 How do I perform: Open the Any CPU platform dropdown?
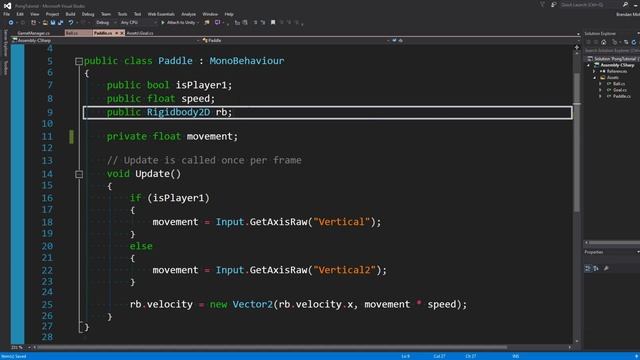pos(138,22)
